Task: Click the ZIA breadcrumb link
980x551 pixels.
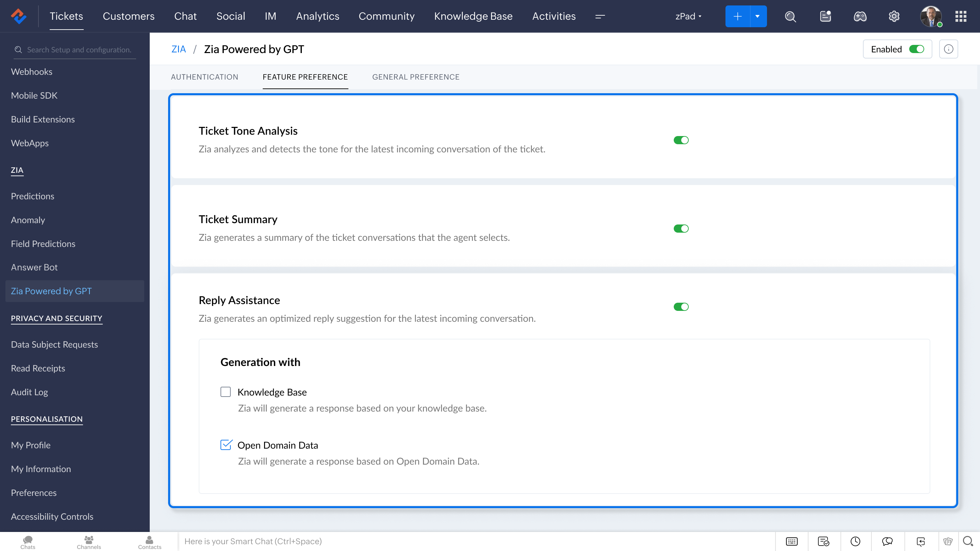Action: click(x=178, y=49)
